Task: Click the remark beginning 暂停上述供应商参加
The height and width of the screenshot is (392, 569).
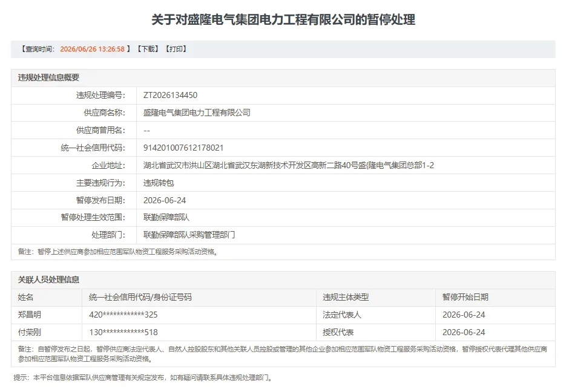Action: click(x=118, y=252)
